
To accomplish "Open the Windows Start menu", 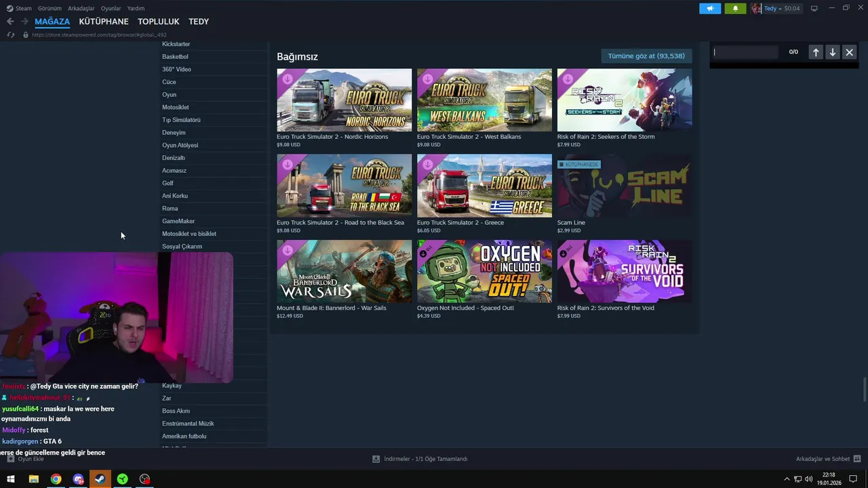I will coord(11,479).
